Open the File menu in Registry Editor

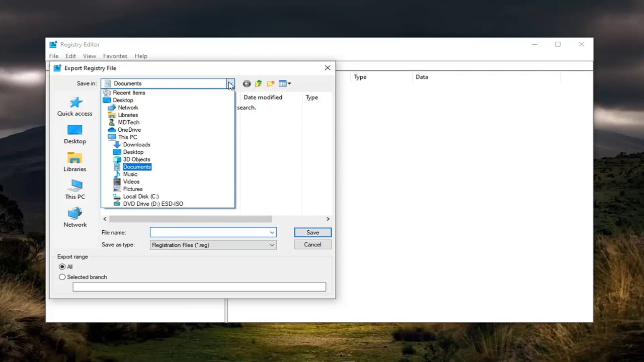coord(53,56)
